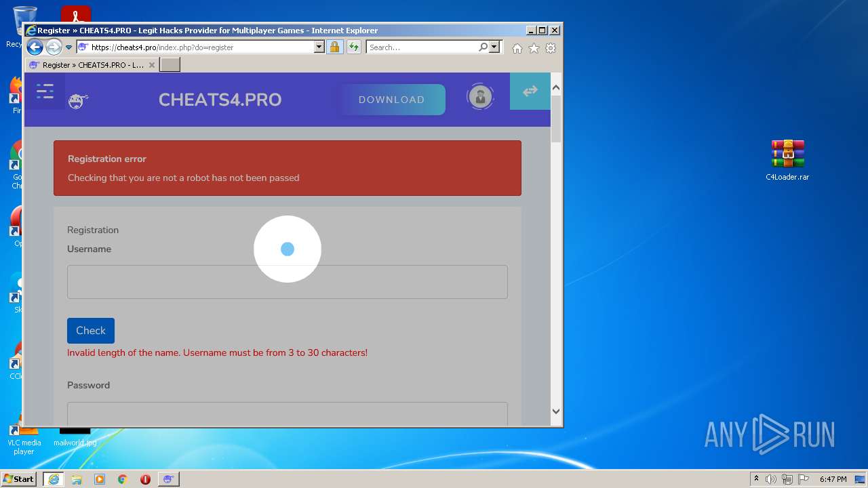Click 'Invalid length of the name' error text
Viewport: 868px width, 488px height.
point(217,352)
